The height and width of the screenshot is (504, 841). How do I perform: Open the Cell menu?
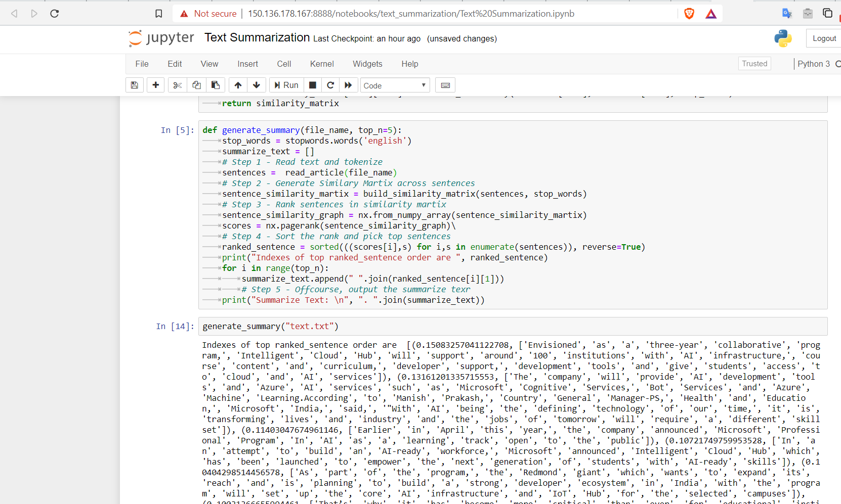tap(284, 64)
